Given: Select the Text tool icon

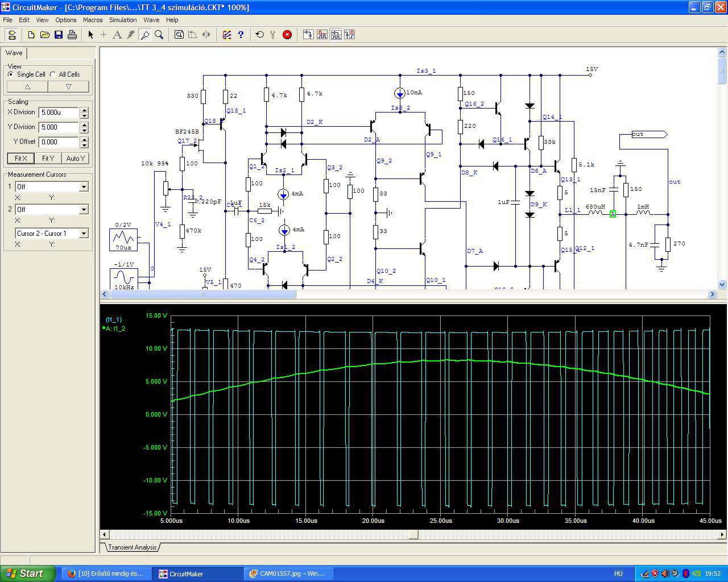Looking at the screenshot, I should point(117,35).
